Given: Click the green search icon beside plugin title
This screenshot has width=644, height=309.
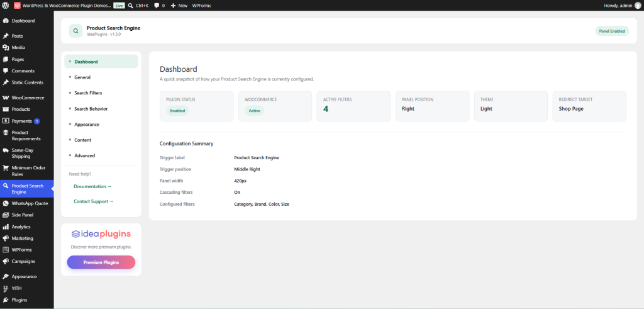Looking at the screenshot, I should (75, 31).
